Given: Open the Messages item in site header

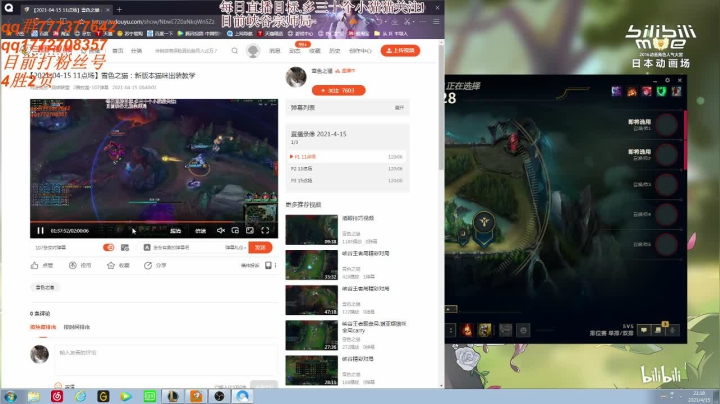Looking at the screenshot, I should point(275,50).
